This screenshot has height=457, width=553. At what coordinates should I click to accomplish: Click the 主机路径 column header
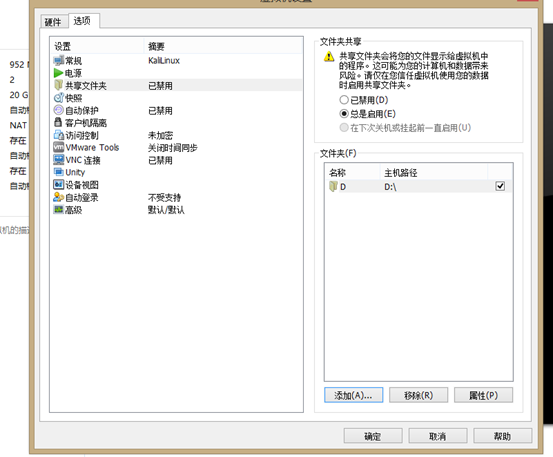(434, 172)
